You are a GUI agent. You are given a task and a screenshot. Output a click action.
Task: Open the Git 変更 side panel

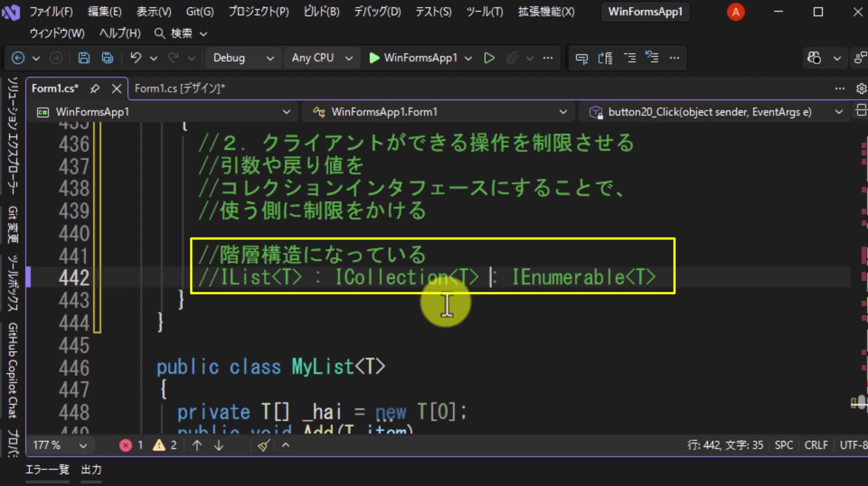pos(12,224)
